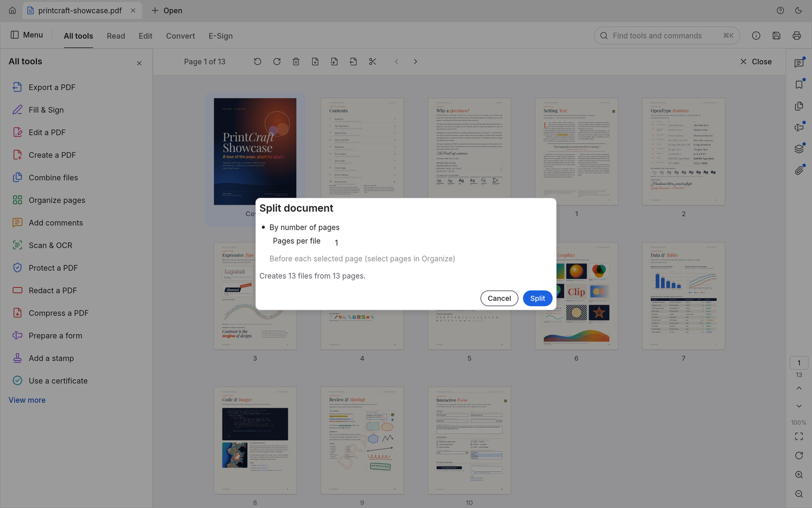Open form fields panel icon
This screenshot has width=812, height=508.
click(x=799, y=127)
